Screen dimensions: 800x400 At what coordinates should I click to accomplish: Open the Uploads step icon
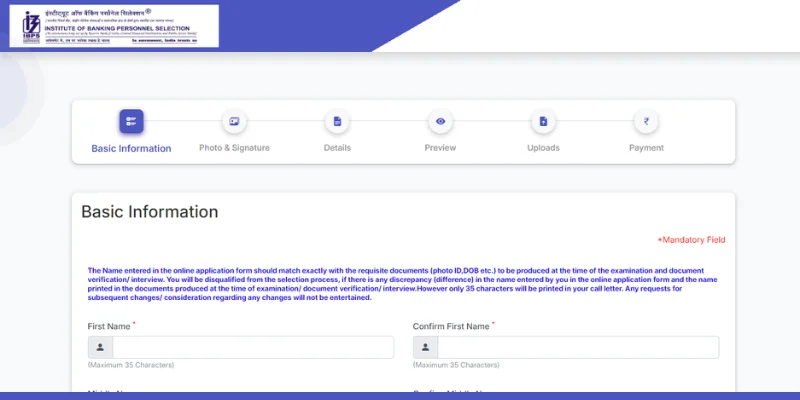click(x=543, y=121)
